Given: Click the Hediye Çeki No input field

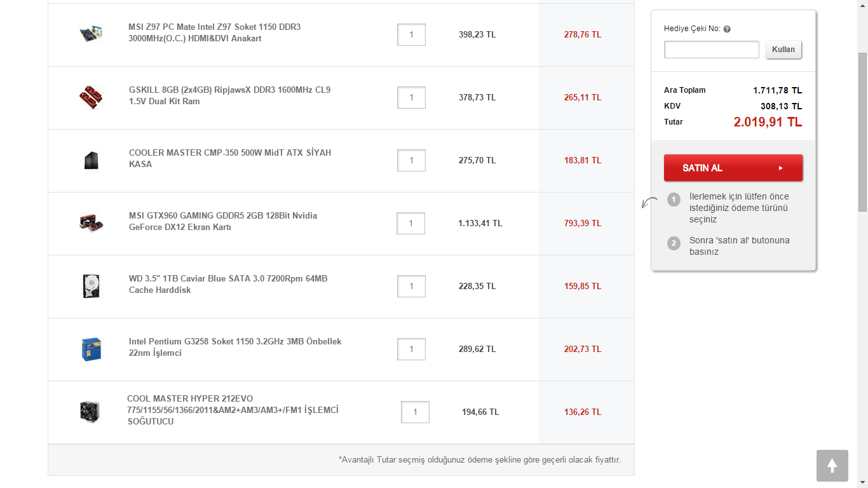Looking at the screenshot, I should pos(711,50).
